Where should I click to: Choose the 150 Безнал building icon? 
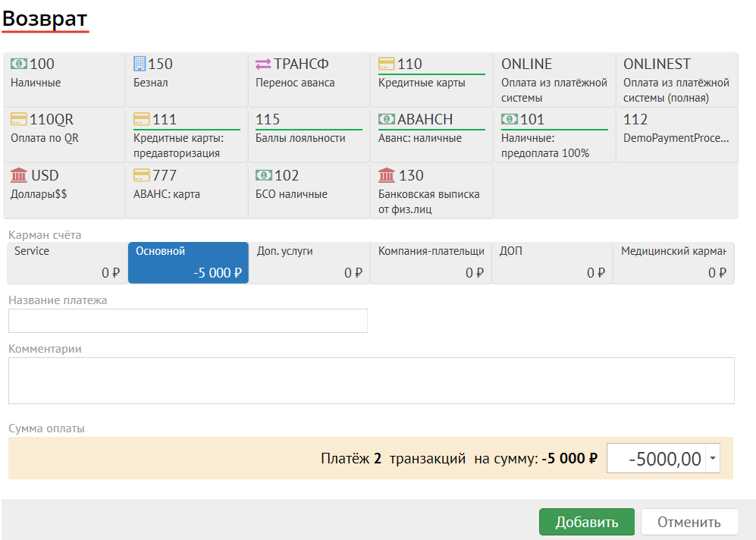140,64
